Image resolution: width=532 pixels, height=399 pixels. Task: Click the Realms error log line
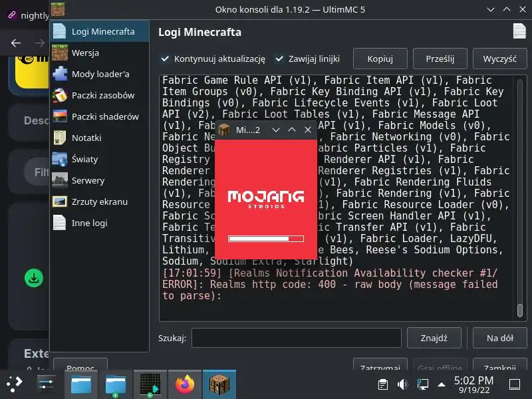click(x=330, y=285)
